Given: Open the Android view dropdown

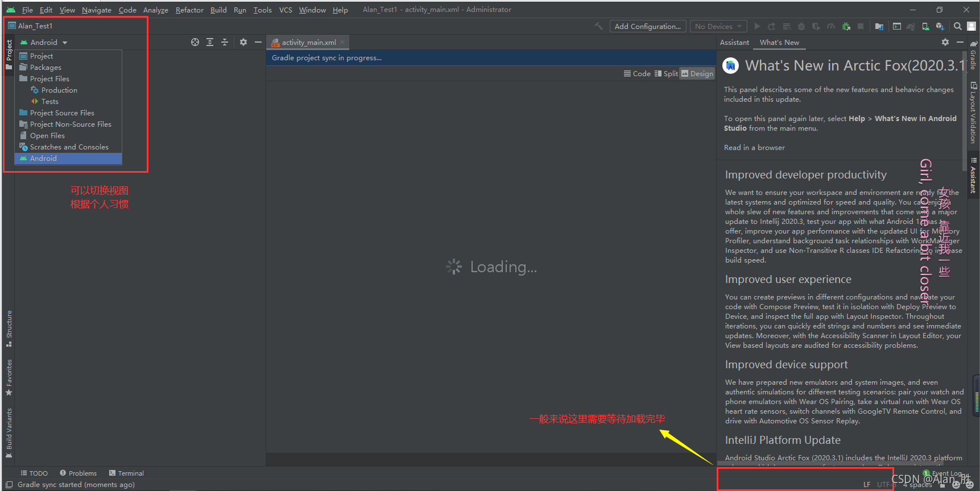Looking at the screenshot, I should pyautogui.click(x=44, y=43).
